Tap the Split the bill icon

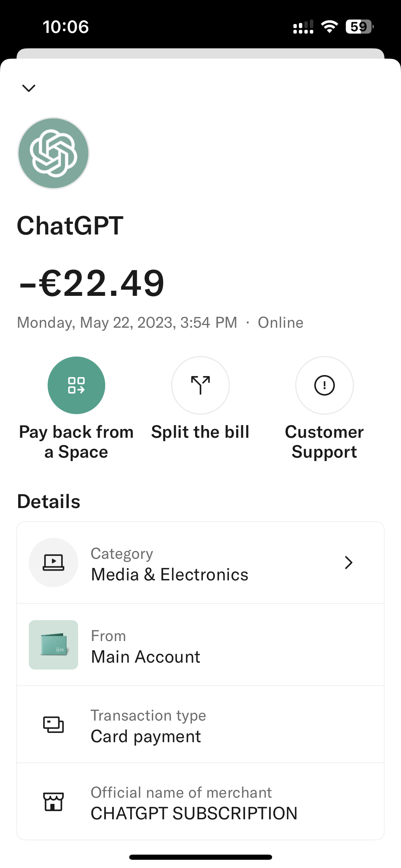[200, 385]
